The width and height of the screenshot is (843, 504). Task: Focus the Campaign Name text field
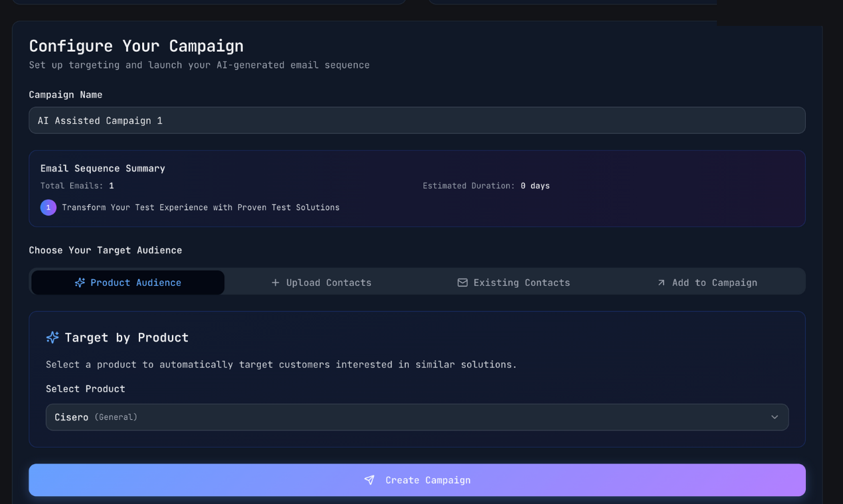pyautogui.click(x=417, y=121)
